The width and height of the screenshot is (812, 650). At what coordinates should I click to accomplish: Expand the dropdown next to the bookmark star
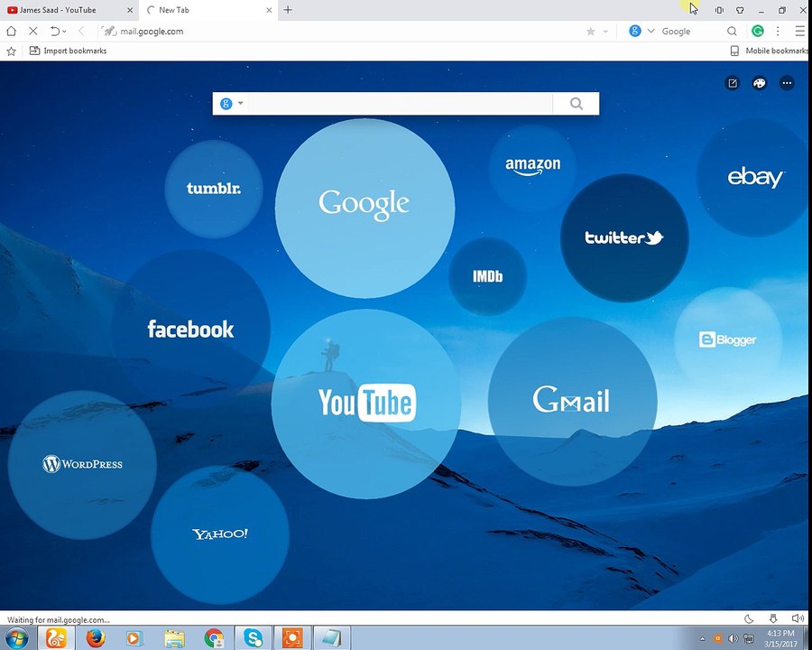(604, 32)
